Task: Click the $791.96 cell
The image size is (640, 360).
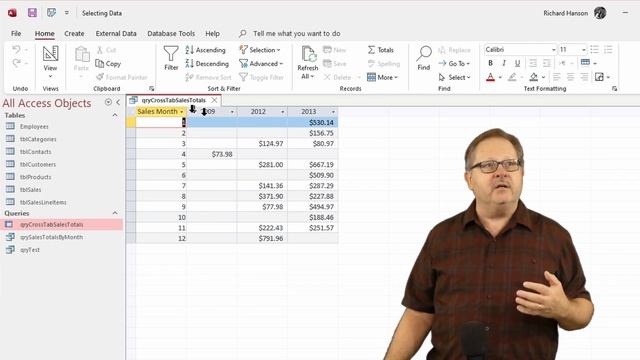Action: pos(262,238)
